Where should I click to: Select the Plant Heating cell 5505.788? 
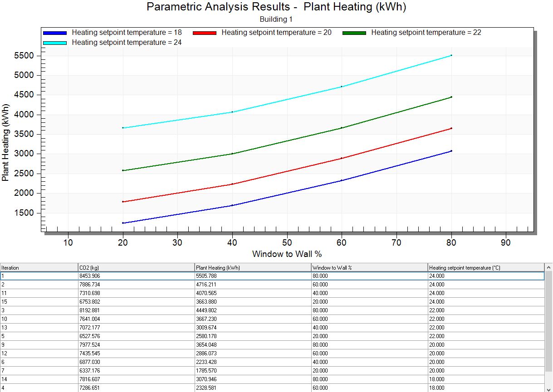(253, 276)
